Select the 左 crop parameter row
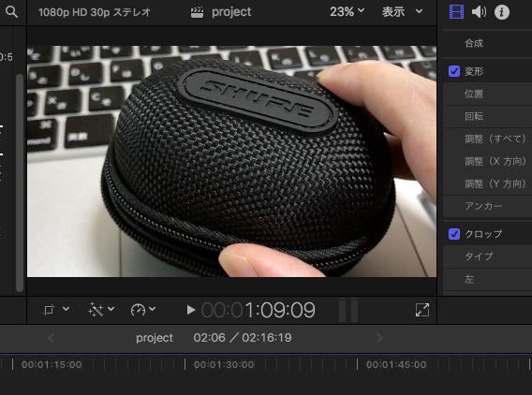Screen dimensions: 532x395 click(x=488, y=279)
